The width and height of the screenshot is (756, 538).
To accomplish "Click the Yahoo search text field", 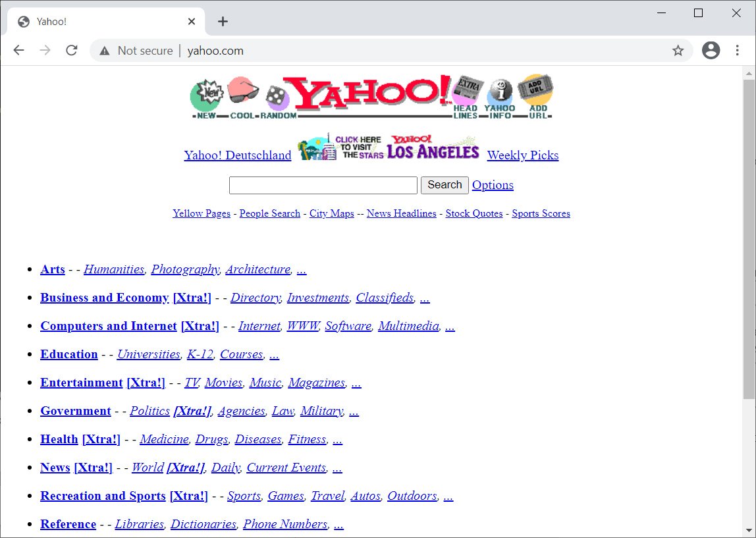I will pyautogui.click(x=323, y=185).
